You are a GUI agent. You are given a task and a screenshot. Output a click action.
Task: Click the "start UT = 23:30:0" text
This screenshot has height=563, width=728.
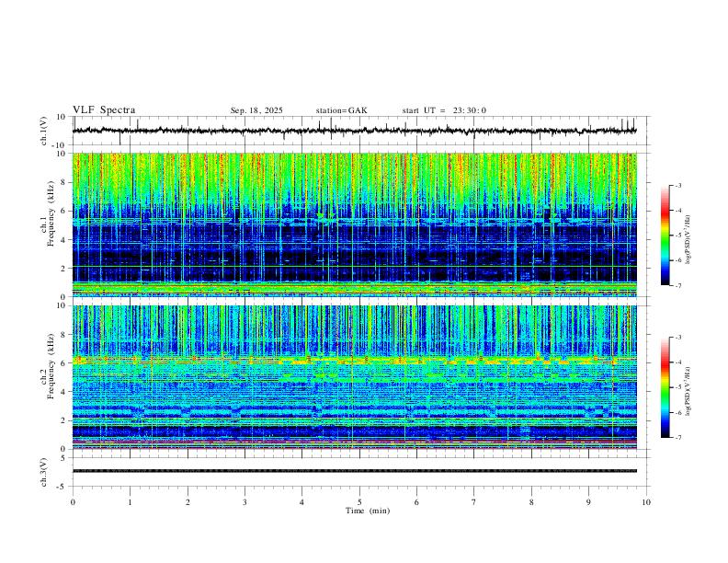tap(444, 110)
